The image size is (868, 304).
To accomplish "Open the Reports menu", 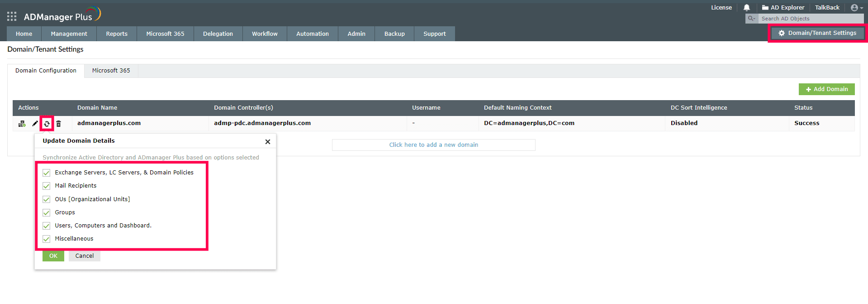I will 117,34.
